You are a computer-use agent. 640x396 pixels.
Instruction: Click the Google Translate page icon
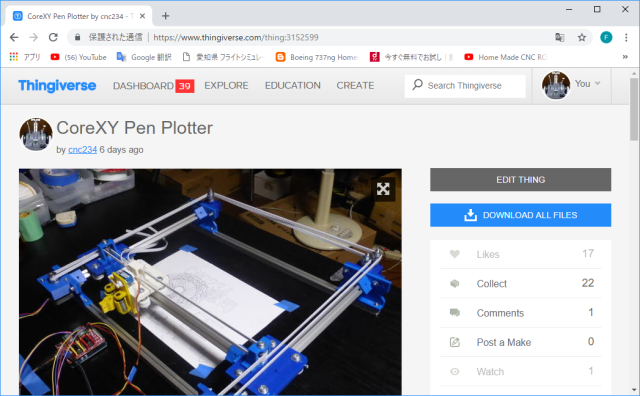coord(560,38)
